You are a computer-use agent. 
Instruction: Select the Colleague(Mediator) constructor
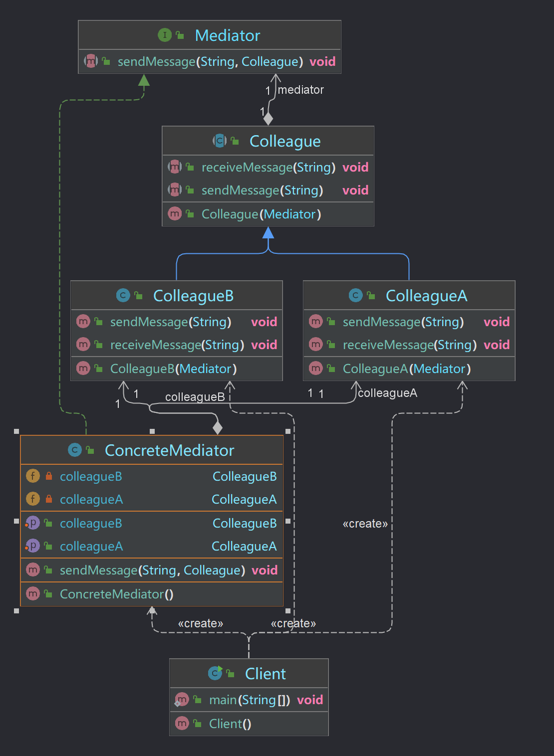tap(261, 214)
